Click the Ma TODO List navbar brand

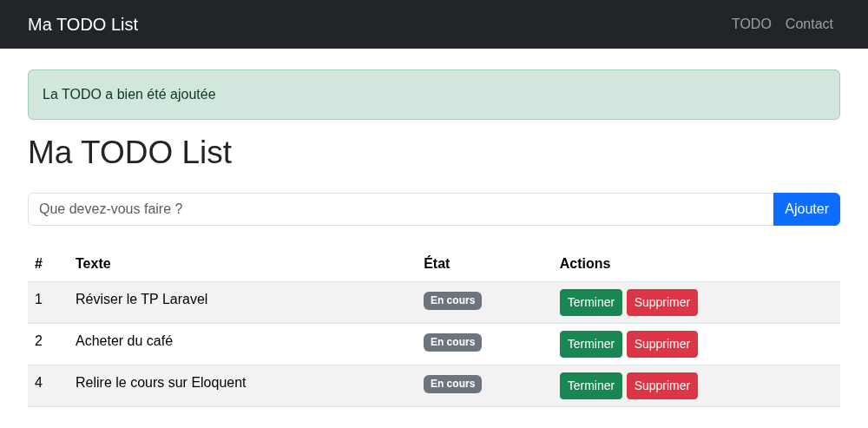[x=83, y=24]
